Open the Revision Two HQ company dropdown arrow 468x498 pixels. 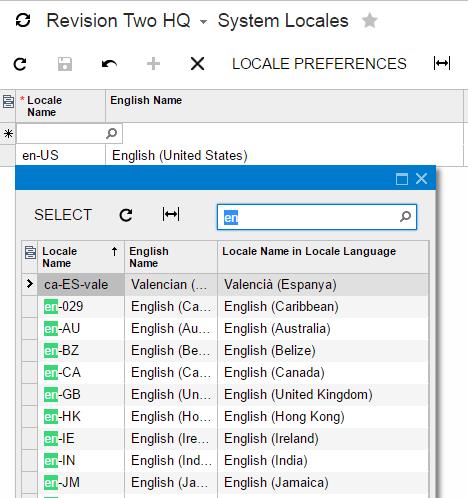click(203, 22)
